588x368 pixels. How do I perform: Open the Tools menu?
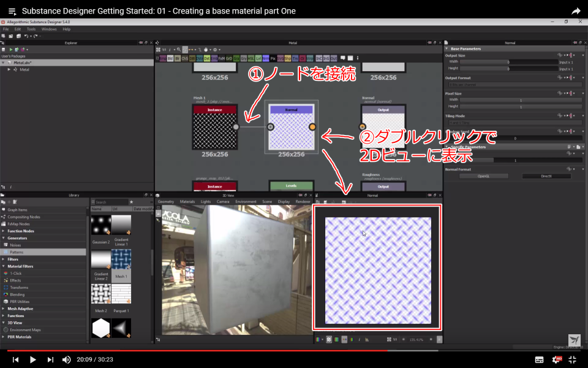tap(31, 29)
